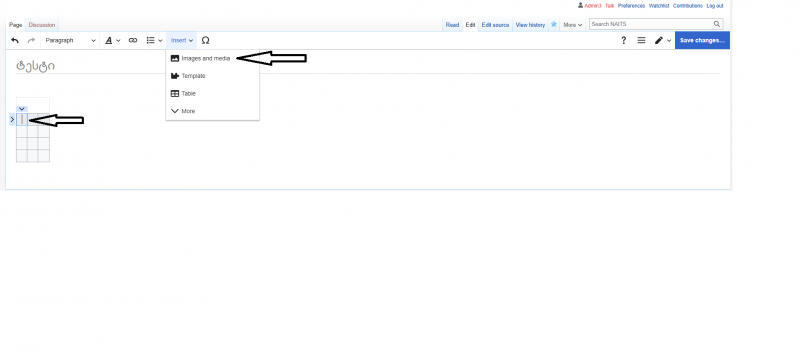The width and height of the screenshot is (800, 360).
Task: Switch to the Discussion tab
Action: point(42,25)
